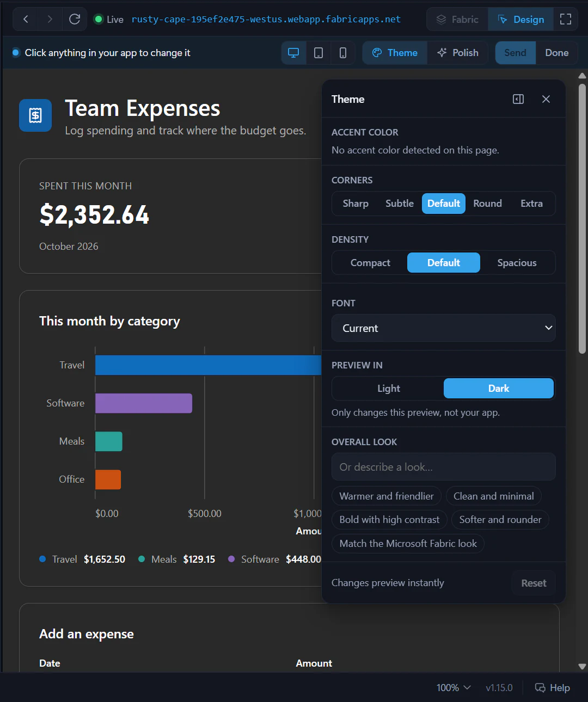Image resolution: width=588 pixels, height=702 pixels.
Task: Click the 'Team Expenses' heading
Action: point(143,108)
